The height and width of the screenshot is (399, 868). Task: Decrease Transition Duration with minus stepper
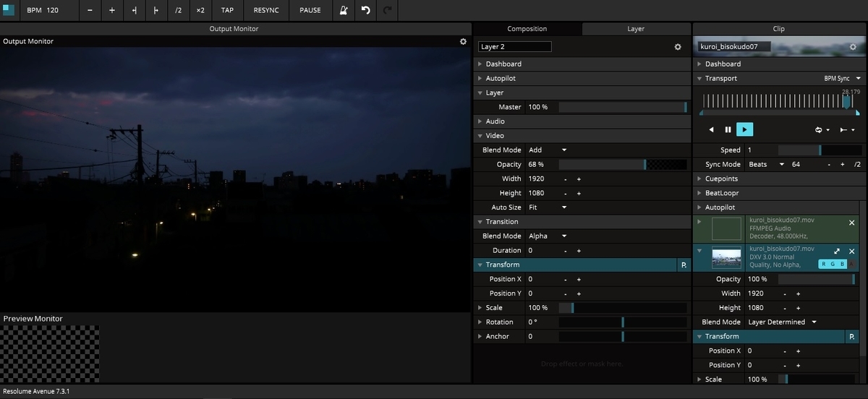[566, 251]
